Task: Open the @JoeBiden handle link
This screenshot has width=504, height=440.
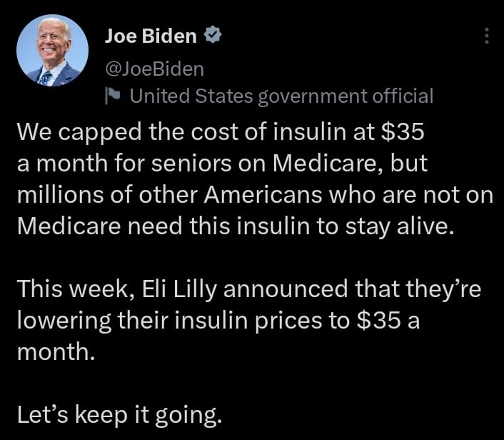Action: click(155, 69)
